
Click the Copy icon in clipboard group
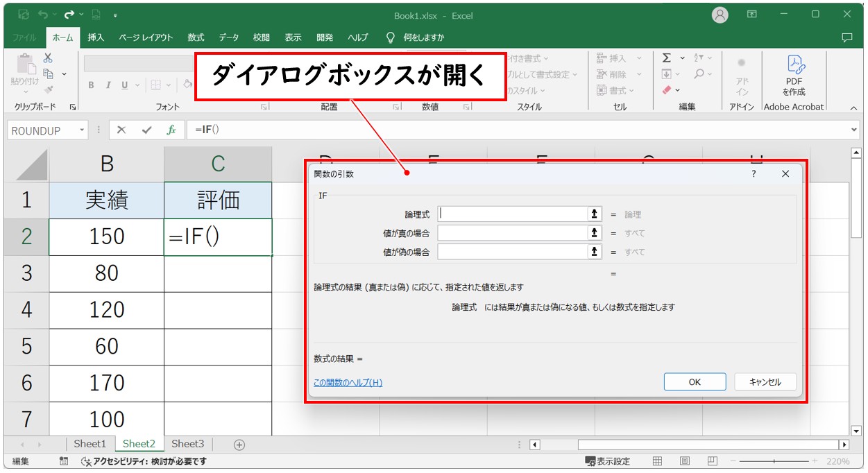pos(48,74)
